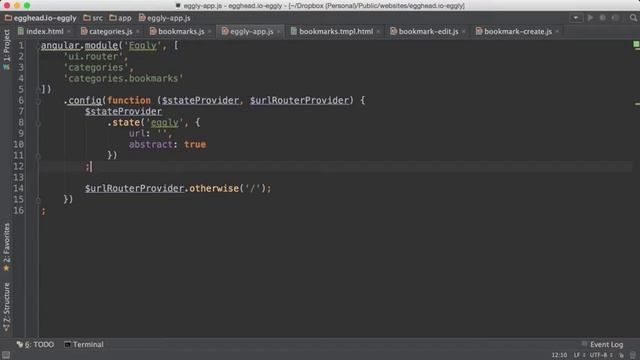Open the Event Log panel
The image size is (640, 360).
(x=602, y=344)
